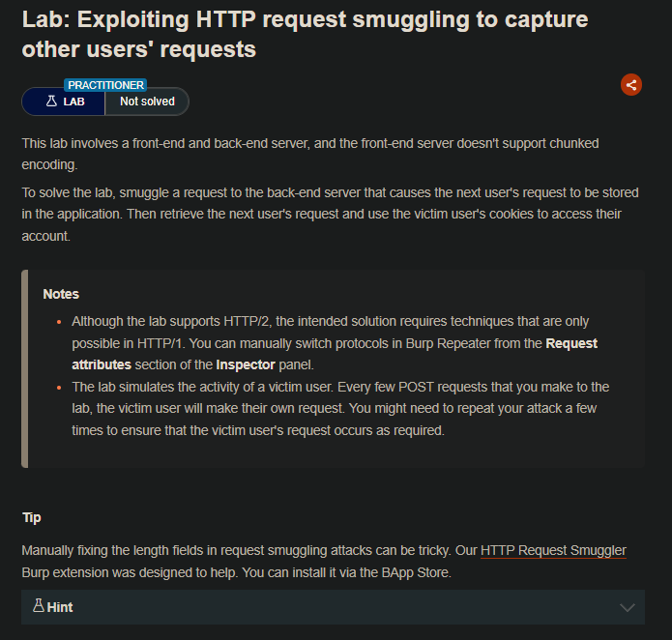Click the Not solved status badge
Screen dimensions: 672x640
[x=147, y=101]
